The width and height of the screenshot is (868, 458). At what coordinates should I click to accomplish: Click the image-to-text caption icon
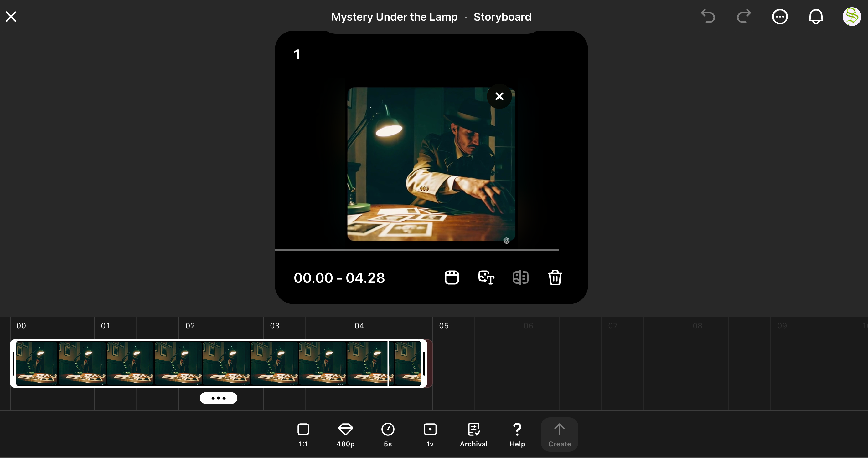[x=486, y=277]
